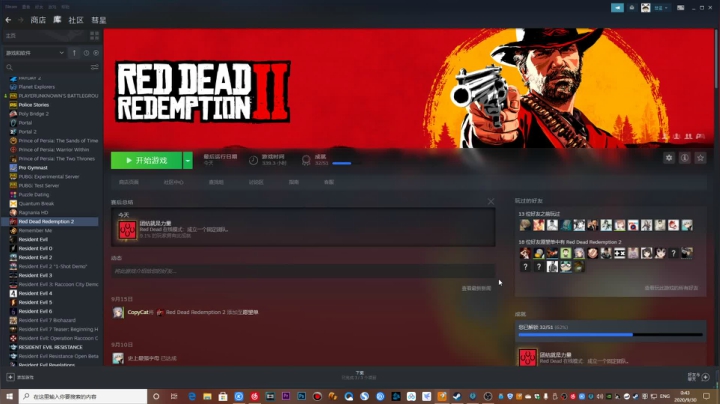Image resolution: width=720 pixels, height=404 pixels.
Task: Click the view latest news link
Action: click(x=476, y=288)
